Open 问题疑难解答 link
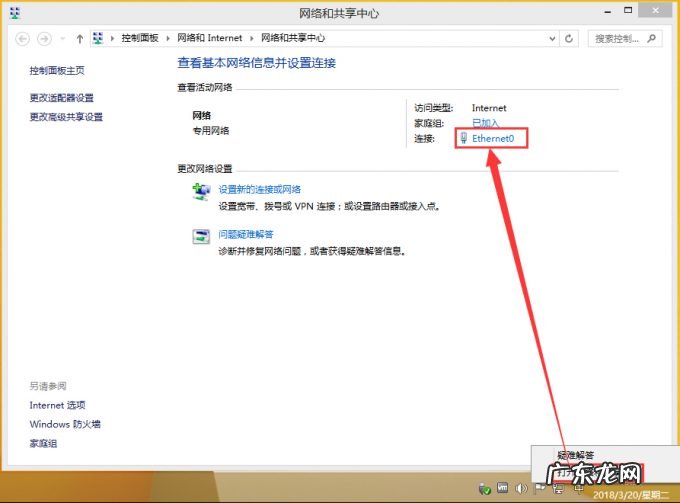The height and width of the screenshot is (503, 680). pos(245,234)
